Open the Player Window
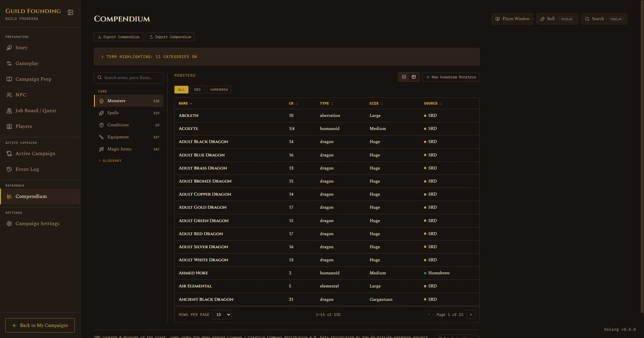This screenshot has width=644, height=338. (x=513, y=19)
